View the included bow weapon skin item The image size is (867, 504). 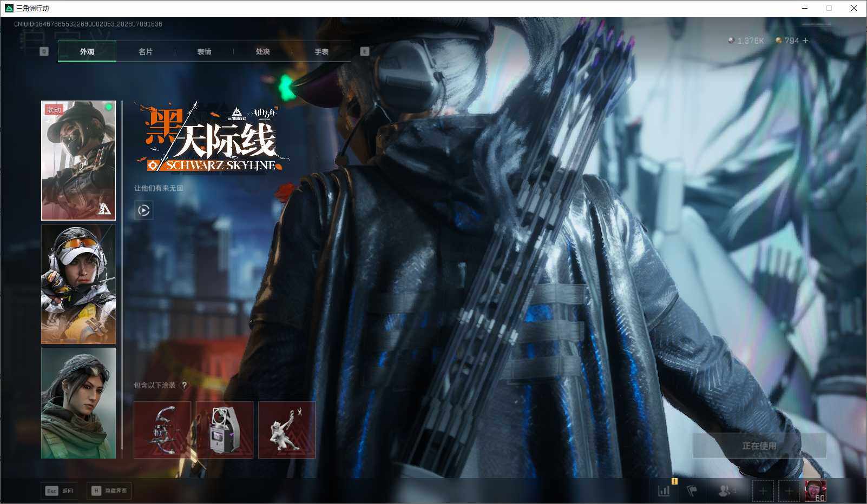click(x=162, y=430)
